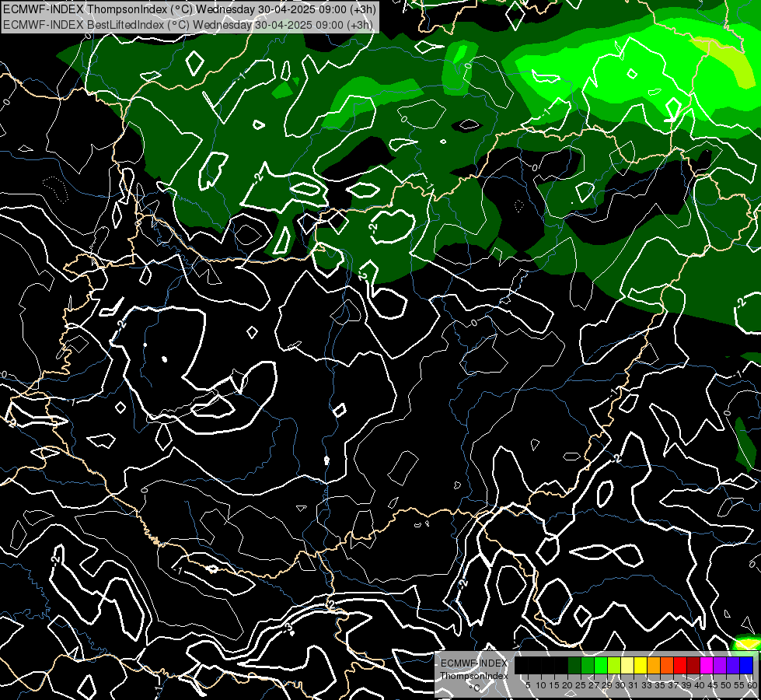The width and height of the screenshot is (761, 700).
Task: Select the dark green 20–25 legend swatch
Action: click(x=574, y=665)
